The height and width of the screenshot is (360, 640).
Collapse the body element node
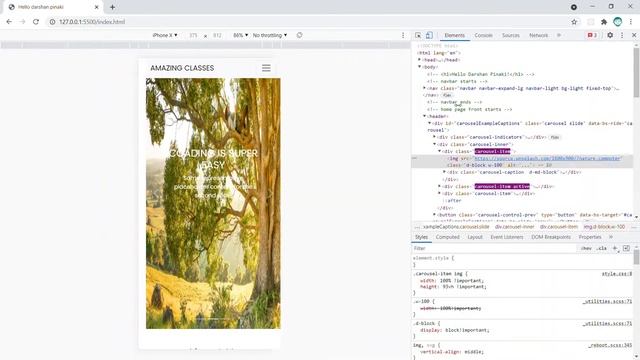click(419, 67)
